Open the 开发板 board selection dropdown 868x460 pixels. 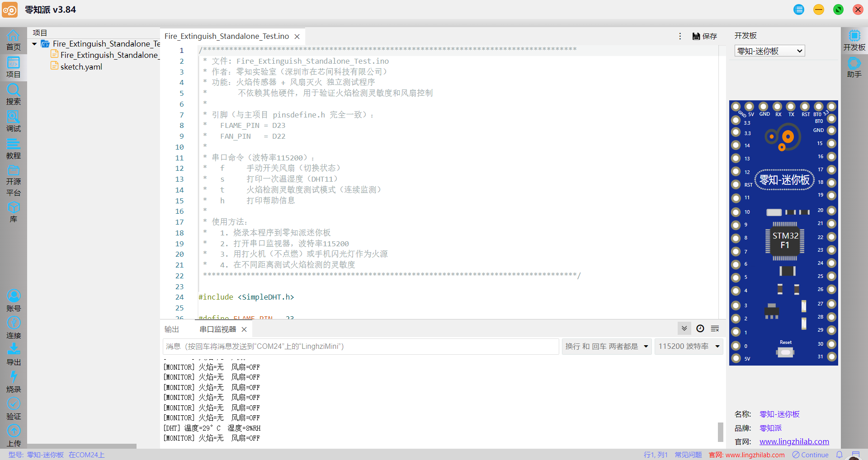(770, 51)
